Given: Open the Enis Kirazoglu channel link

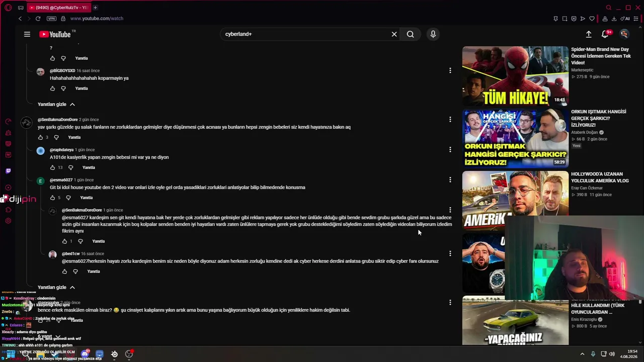Looking at the screenshot, I should tap(584, 319).
